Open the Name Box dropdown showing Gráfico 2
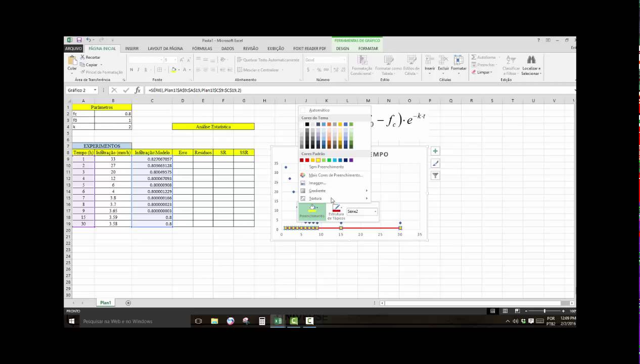Screen dimensions: 640x364 pos(95,90)
